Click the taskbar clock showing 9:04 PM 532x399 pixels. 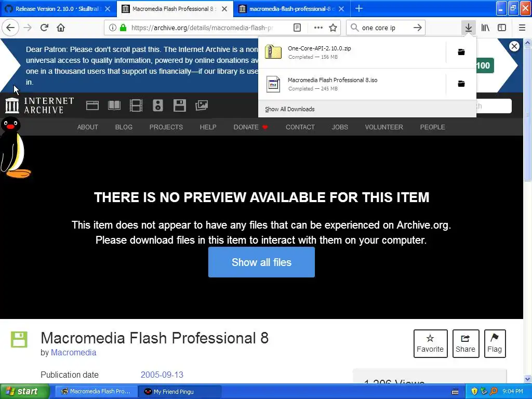[513, 392]
